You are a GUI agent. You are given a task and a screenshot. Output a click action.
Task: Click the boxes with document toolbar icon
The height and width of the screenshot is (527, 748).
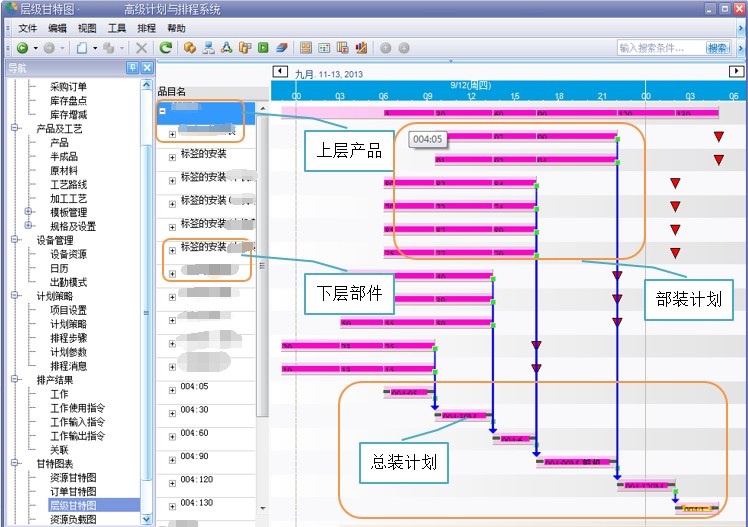(x=245, y=48)
